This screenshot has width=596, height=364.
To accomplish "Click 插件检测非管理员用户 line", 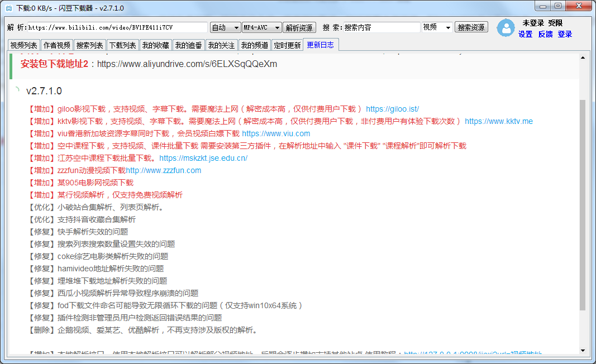I will tap(125, 318).
